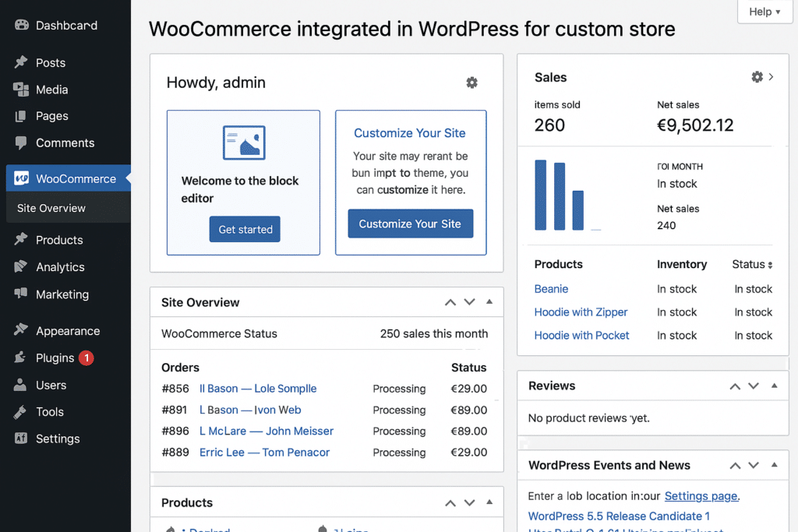The width and height of the screenshot is (798, 532).
Task: Click the Appearance brush icon
Action: coord(21,330)
